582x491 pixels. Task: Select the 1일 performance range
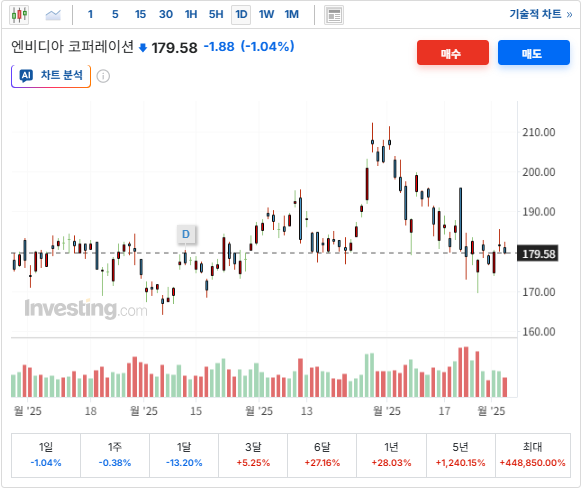46,455
